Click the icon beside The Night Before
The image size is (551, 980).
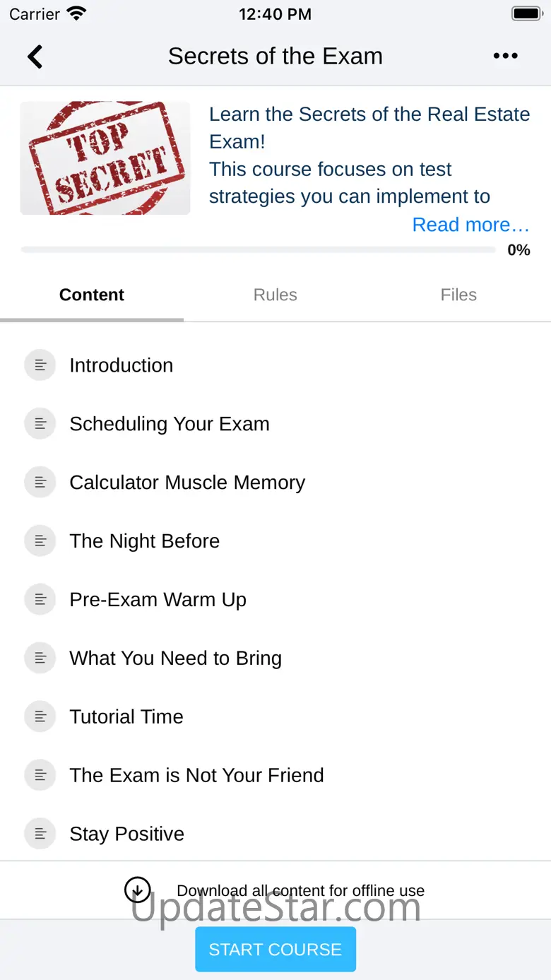point(40,541)
